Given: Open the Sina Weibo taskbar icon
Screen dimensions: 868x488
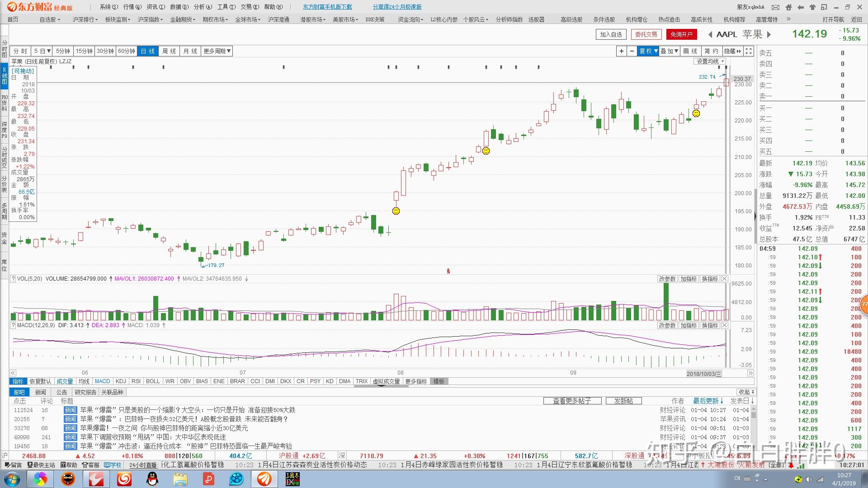Looking at the screenshot, I should (x=124, y=479).
